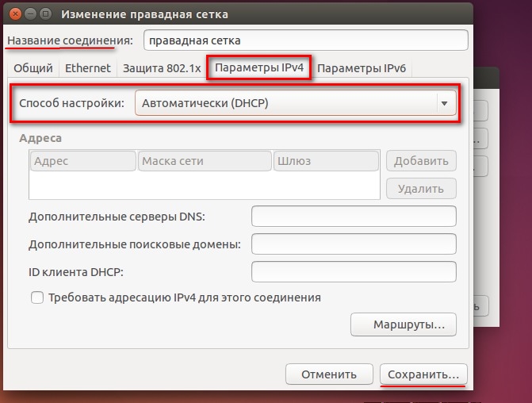The height and width of the screenshot is (403, 532).
Task: Open the Маршруты dialog button
Action: 404,324
